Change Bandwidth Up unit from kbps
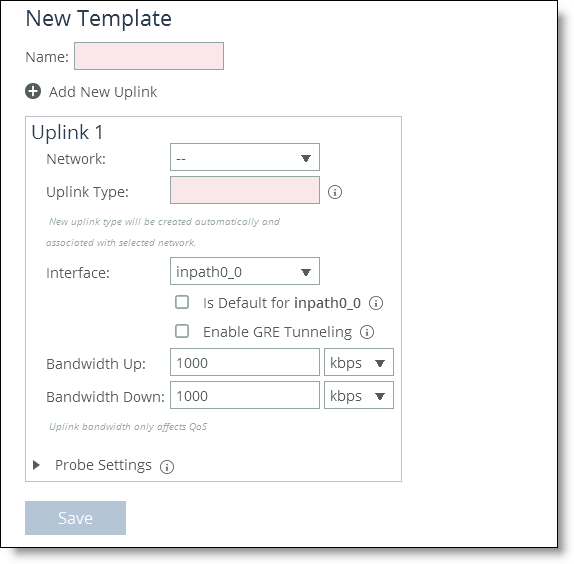This screenshot has width=574, height=564. click(x=359, y=362)
